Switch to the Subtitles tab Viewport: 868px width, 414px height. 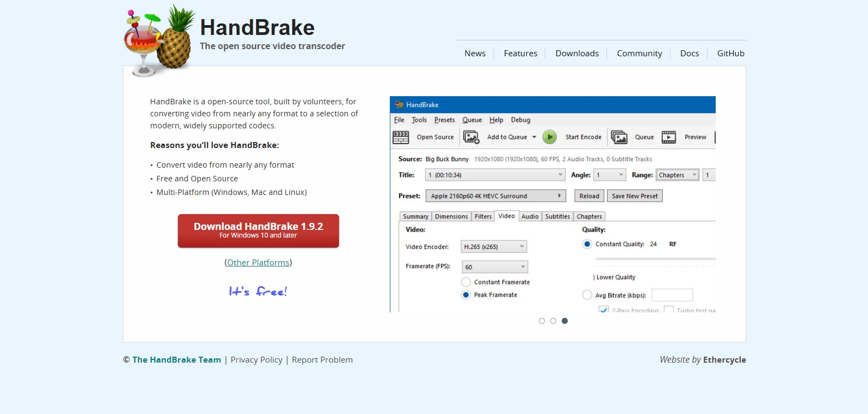[x=557, y=217]
